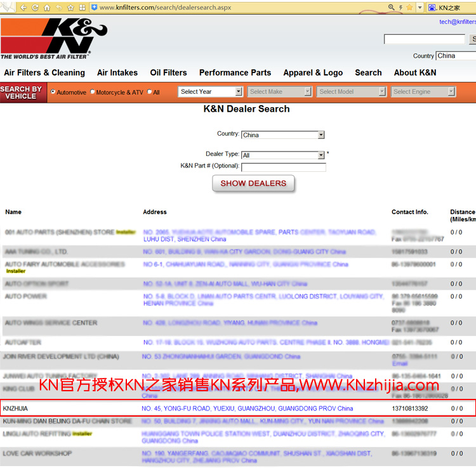Viewport: 476px width, 468px height.
Task: Click the Address column header
Action: [155, 212]
